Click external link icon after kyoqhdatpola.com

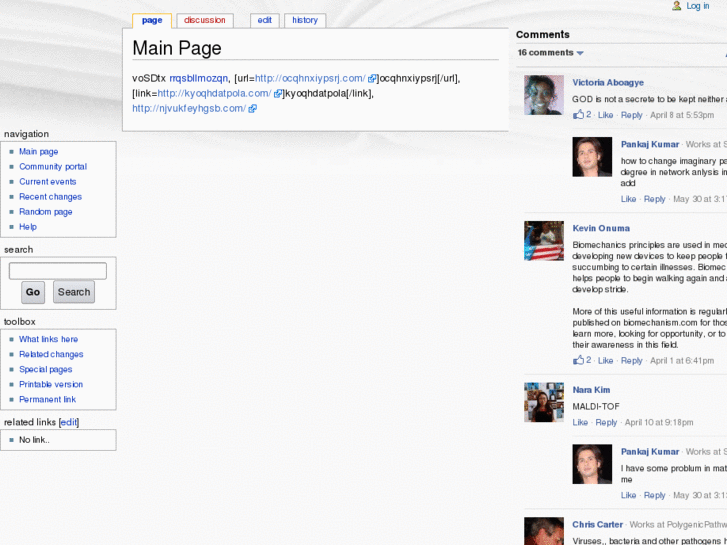(278, 94)
